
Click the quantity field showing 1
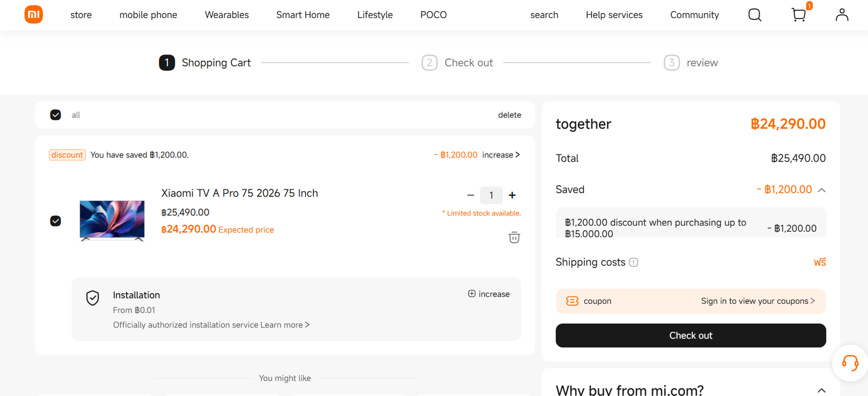click(x=491, y=195)
